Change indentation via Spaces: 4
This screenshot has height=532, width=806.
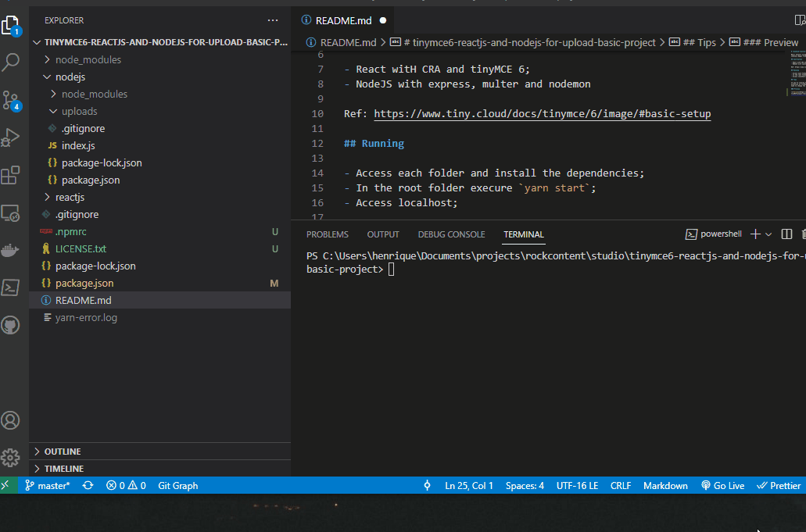click(525, 485)
